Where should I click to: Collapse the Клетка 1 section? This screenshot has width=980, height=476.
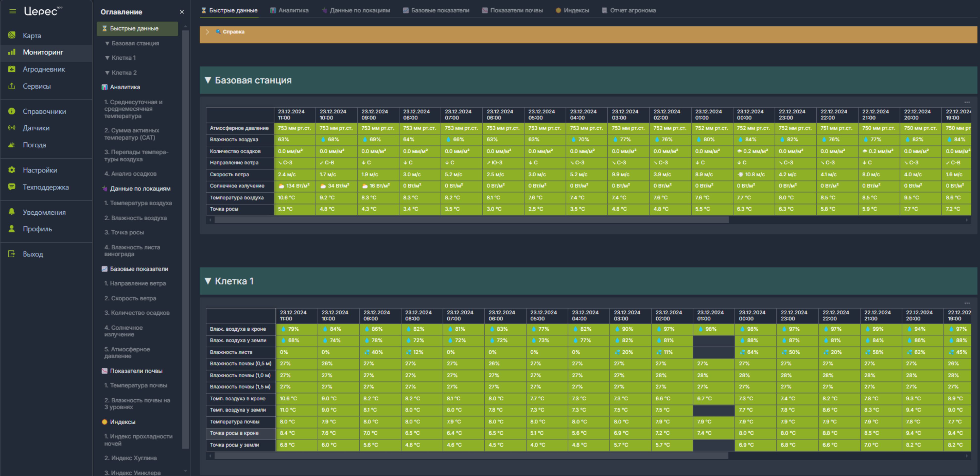click(208, 281)
